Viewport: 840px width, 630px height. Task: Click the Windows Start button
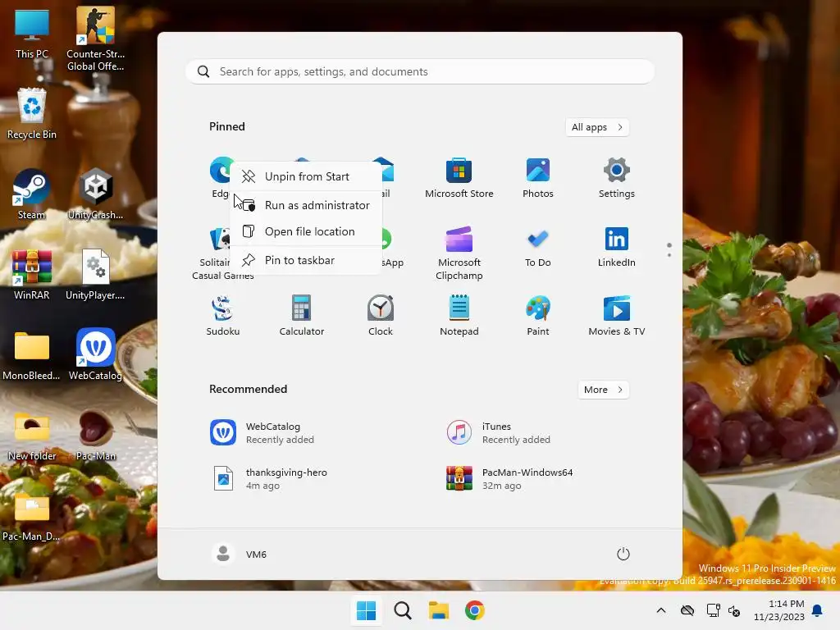[367, 610]
